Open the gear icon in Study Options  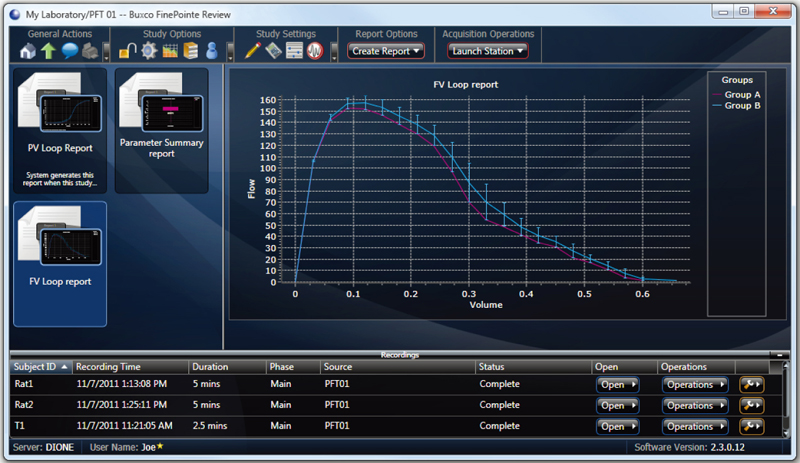(x=148, y=51)
